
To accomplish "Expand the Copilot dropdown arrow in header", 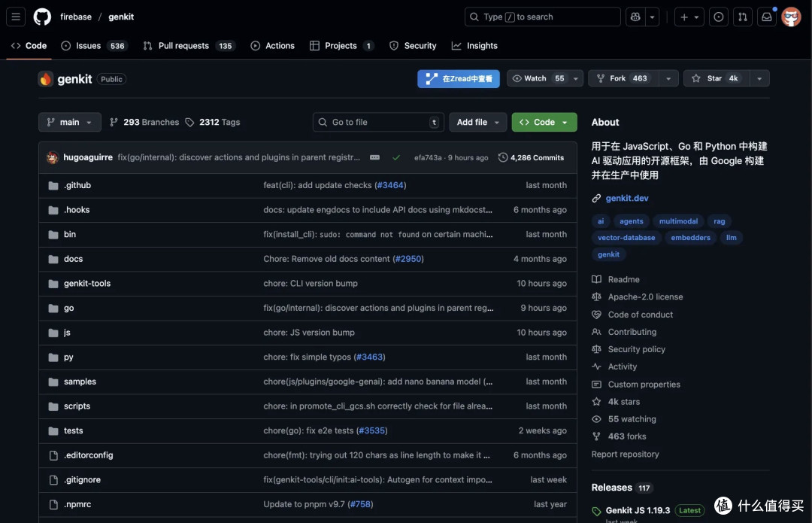I will point(652,17).
